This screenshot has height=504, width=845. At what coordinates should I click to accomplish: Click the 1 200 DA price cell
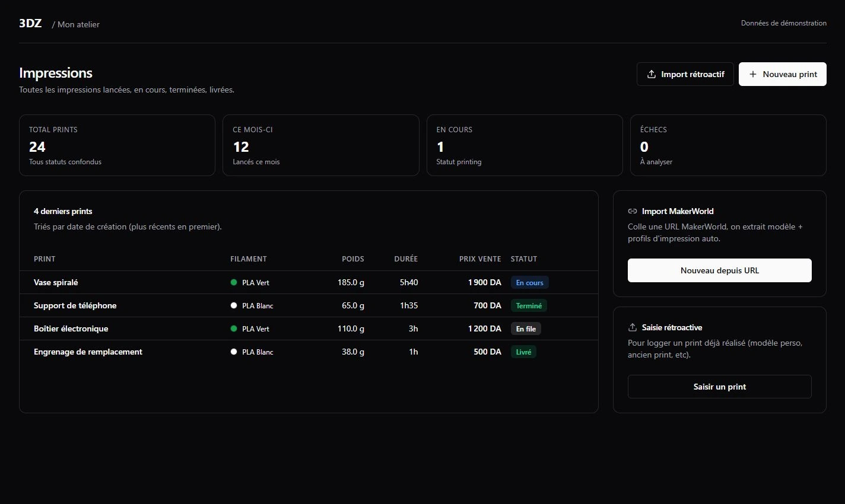[485, 328]
